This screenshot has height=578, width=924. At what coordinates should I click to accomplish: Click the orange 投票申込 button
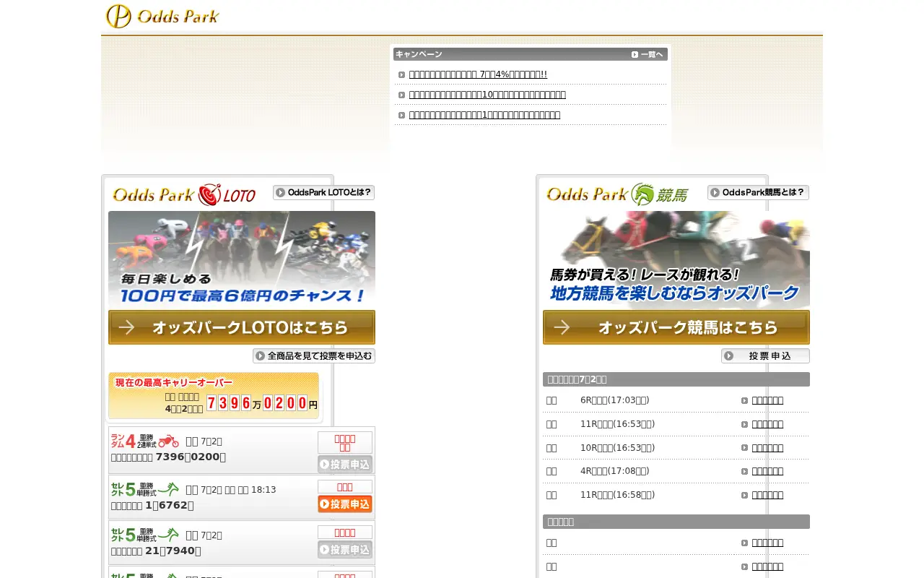pos(345,504)
